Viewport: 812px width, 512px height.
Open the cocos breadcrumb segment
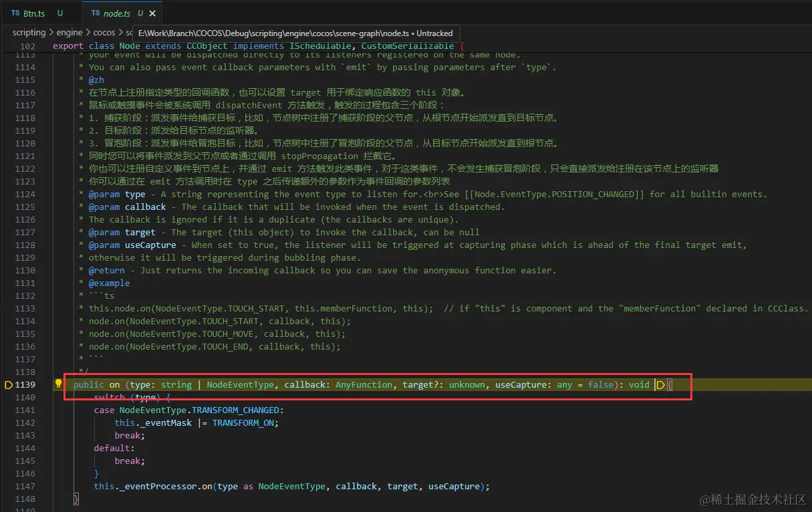tap(104, 32)
